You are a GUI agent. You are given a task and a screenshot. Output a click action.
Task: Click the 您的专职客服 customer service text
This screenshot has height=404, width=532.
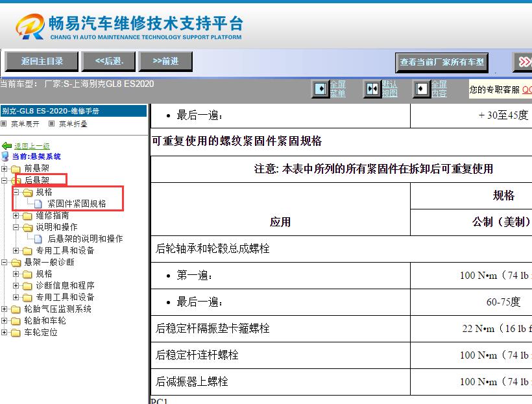pos(494,89)
